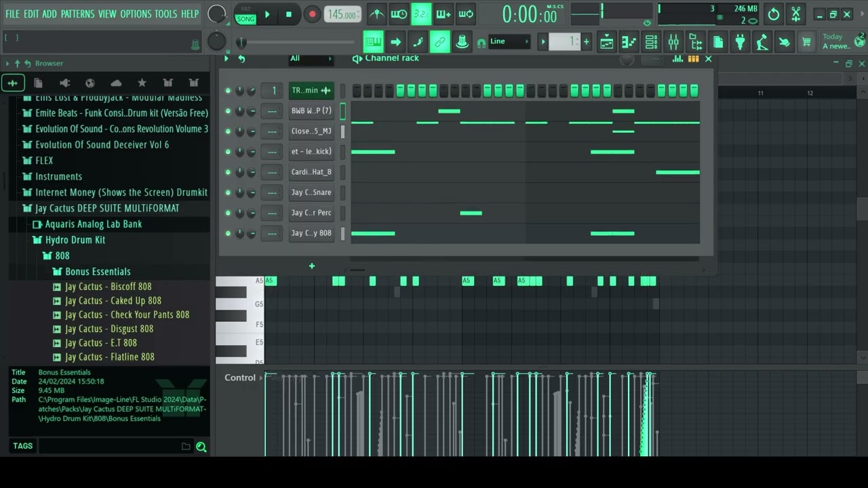Toggle SONG mode button
The width and height of the screenshot is (868, 488).
245,19
